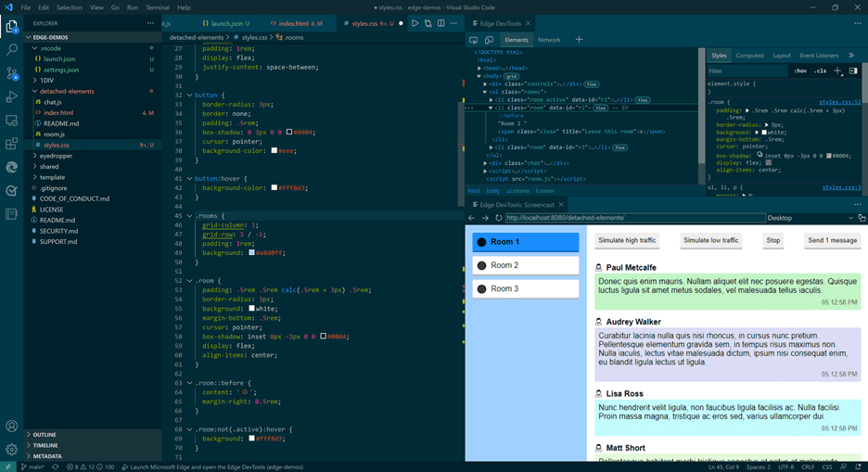Open editor More Actions ellipsis
This screenshot has height=472, width=868.
(453, 23)
